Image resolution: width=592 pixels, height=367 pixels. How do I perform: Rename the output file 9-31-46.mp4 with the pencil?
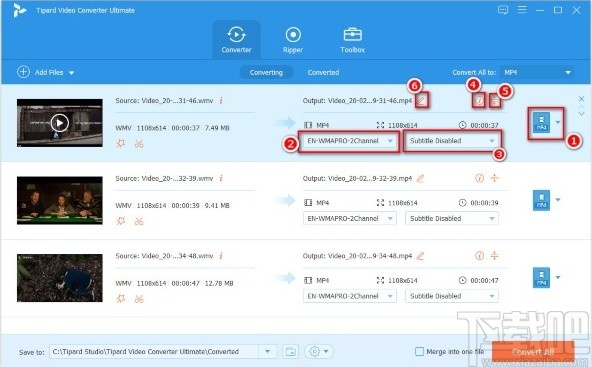pyautogui.click(x=422, y=100)
